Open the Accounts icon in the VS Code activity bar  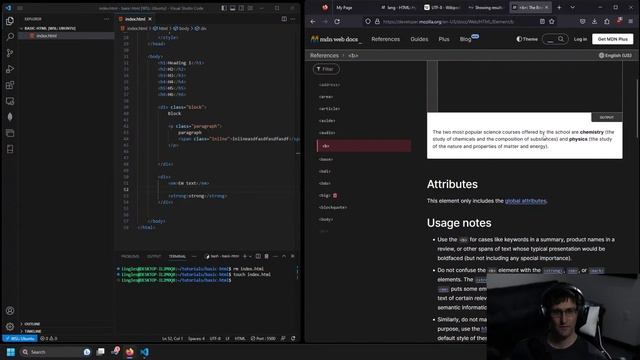(10, 311)
